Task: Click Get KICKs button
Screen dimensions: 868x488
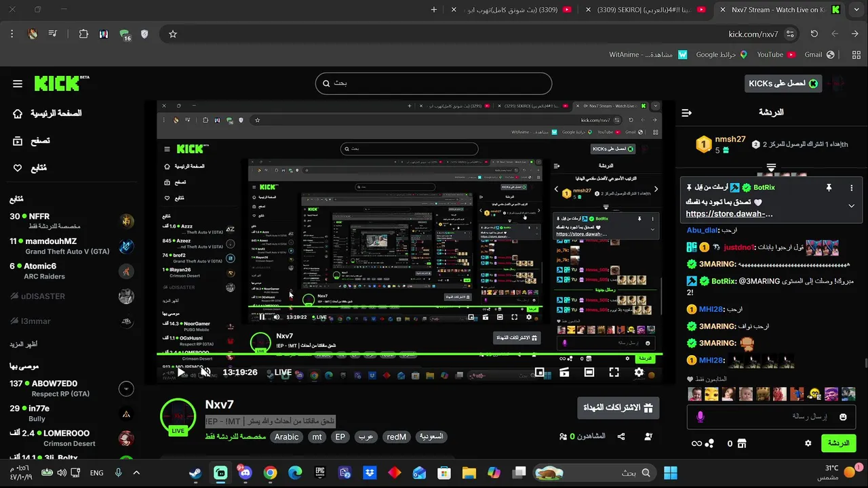Action: coord(783,83)
